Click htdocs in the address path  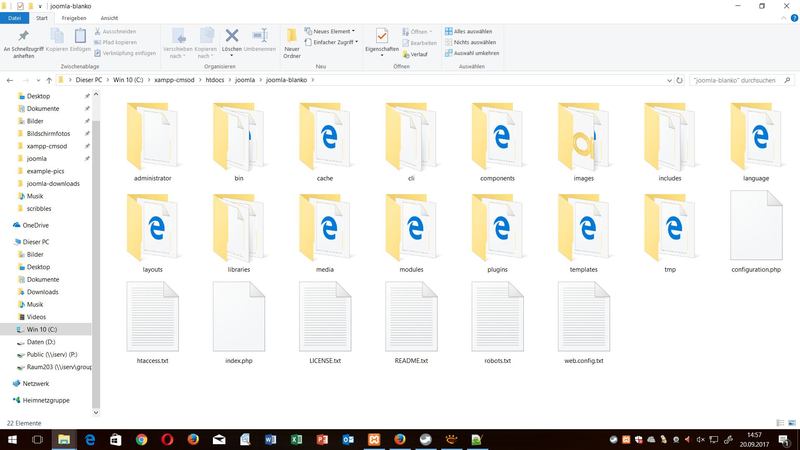213,78
